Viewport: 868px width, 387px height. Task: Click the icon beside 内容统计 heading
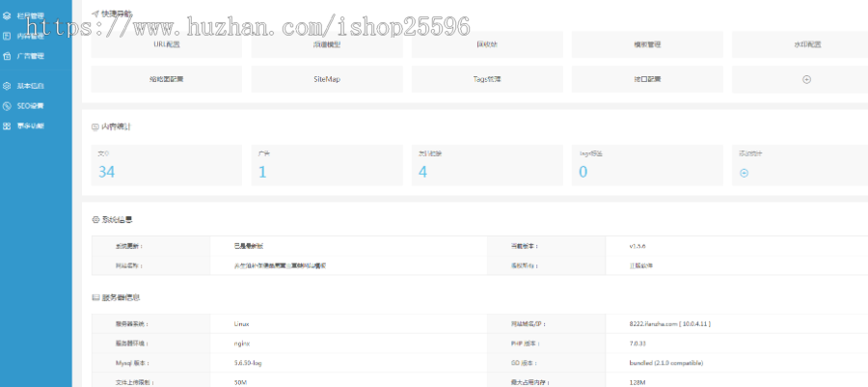[95, 126]
